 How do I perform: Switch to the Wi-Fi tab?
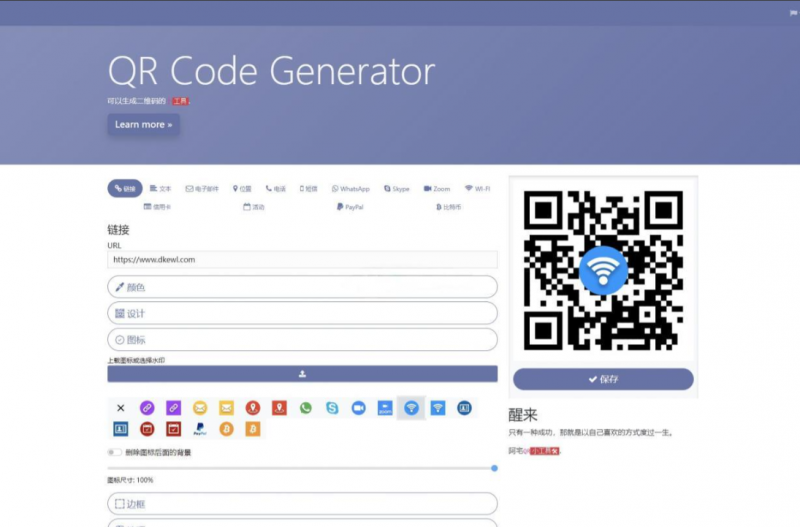pyautogui.click(x=477, y=188)
